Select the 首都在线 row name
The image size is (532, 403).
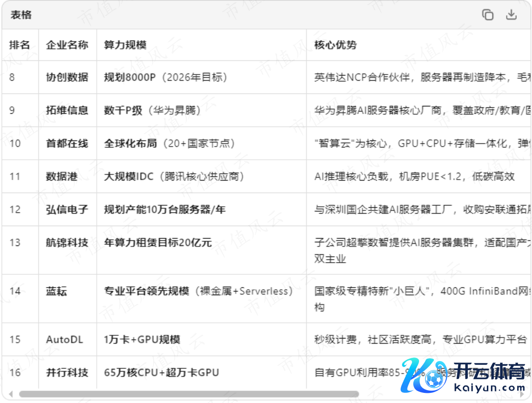coord(67,143)
